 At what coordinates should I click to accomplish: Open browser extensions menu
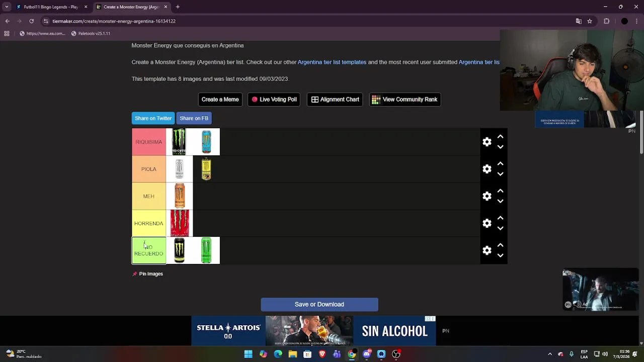(x=606, y=21)
